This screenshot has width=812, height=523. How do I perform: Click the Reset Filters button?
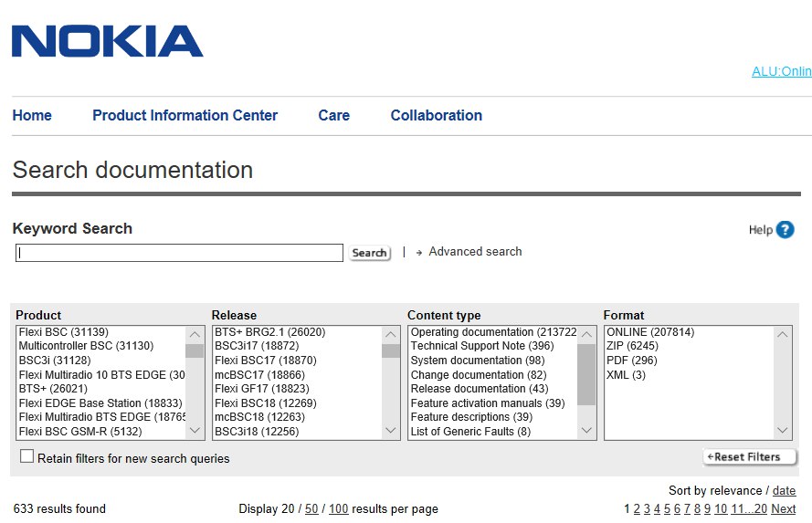(749, 456)
